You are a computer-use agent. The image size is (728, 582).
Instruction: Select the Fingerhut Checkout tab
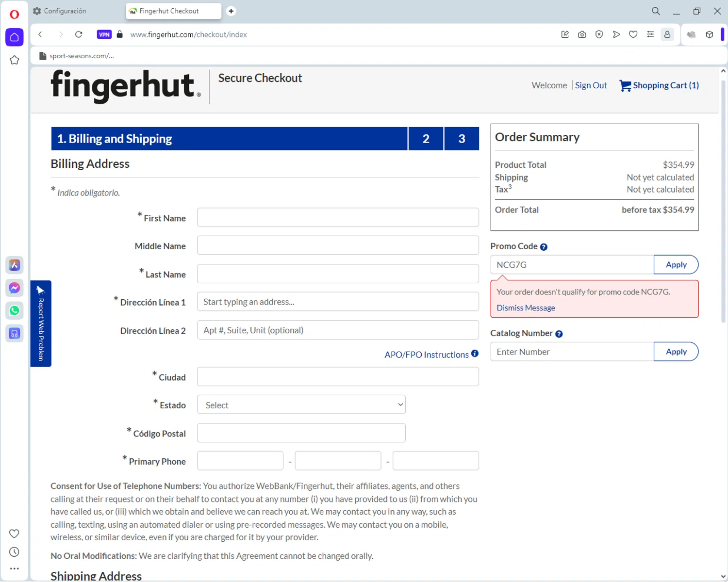(173, 11)
